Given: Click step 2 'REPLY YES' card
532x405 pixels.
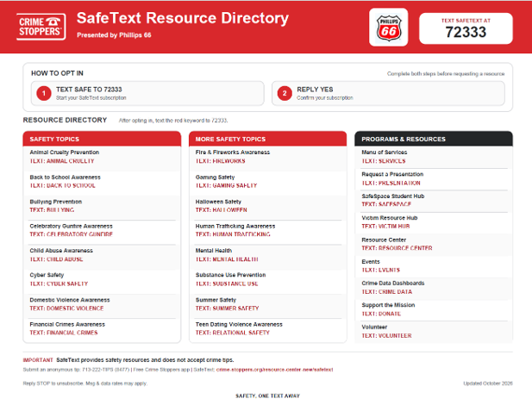Looking at the screenshot, I should point(388,93).
